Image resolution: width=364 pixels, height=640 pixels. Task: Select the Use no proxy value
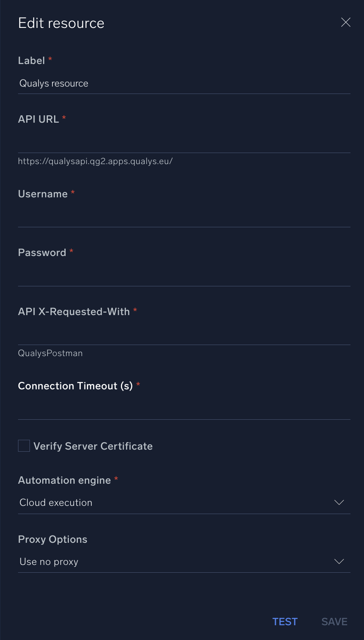tap(49, 561)
